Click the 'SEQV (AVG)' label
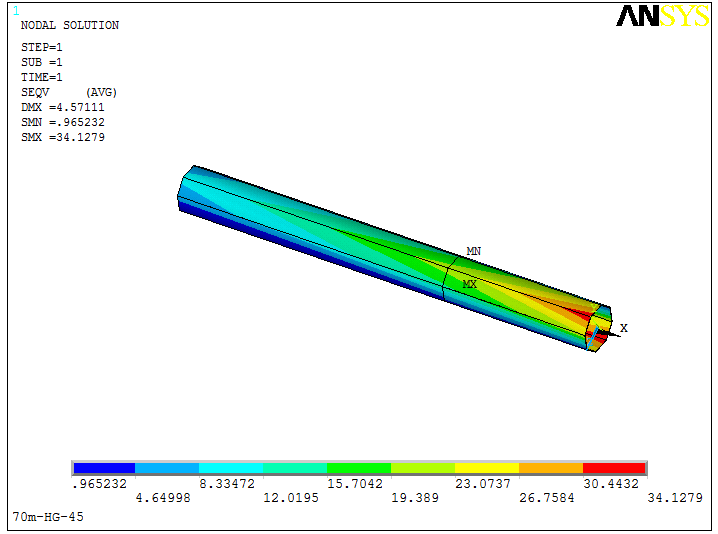 (69, 93)
